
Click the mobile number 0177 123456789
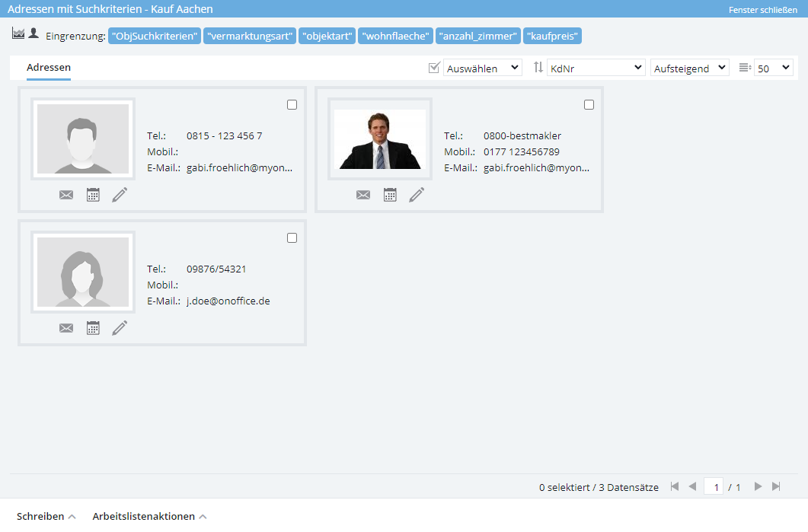(522, 152)
